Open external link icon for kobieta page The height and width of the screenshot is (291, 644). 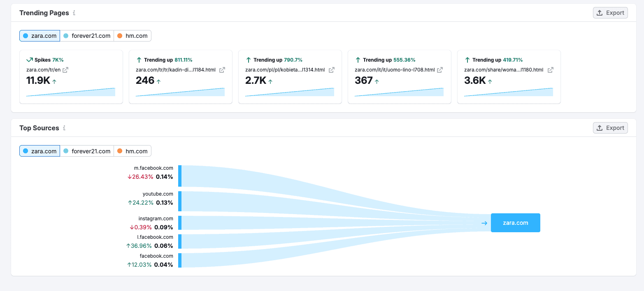pyautogui.click(x=332, y=70)
